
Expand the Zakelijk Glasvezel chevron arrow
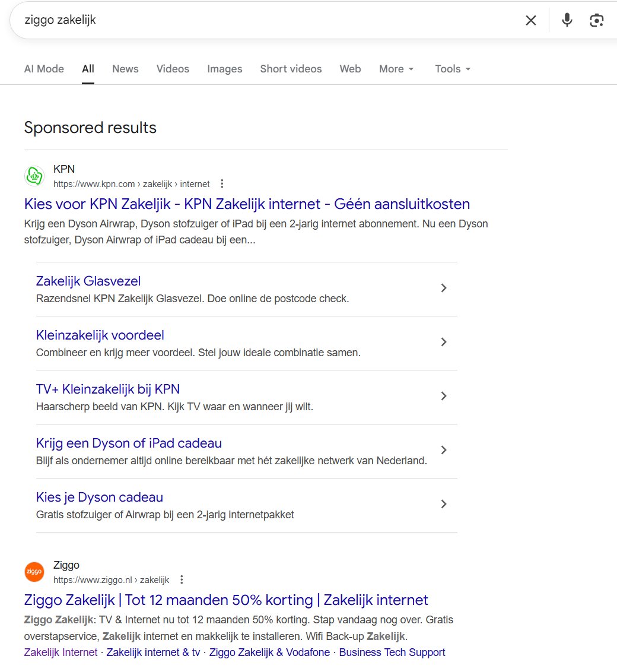pos(444,288)
